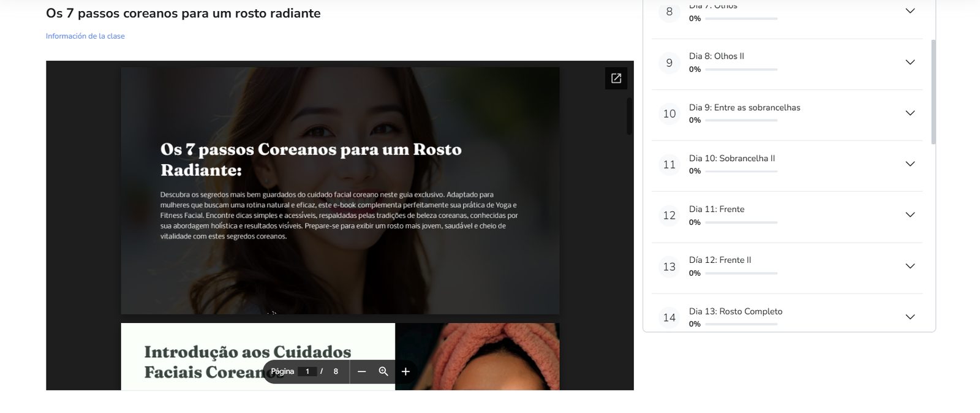Select lesson number 10 circle badge
This screenshot has width=980, height=413.
point(669,114)
